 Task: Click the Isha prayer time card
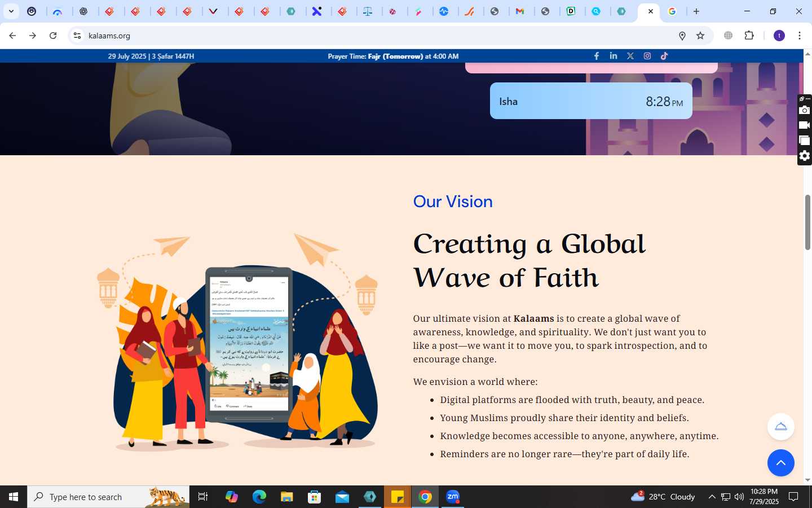[x=591, y=101]
